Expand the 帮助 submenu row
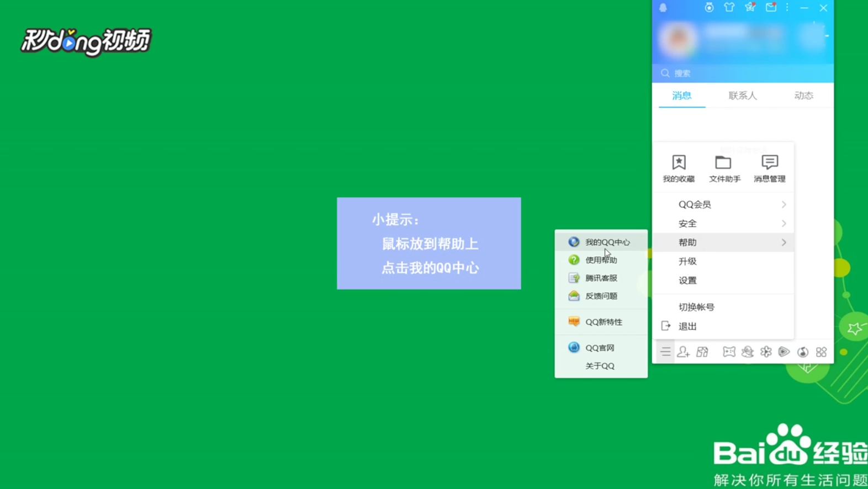 723,242
